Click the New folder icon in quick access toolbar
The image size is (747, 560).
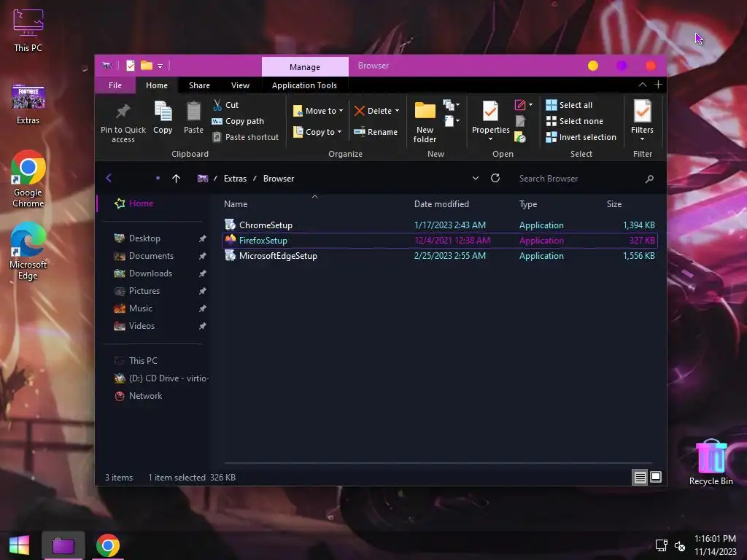point(146,66)
